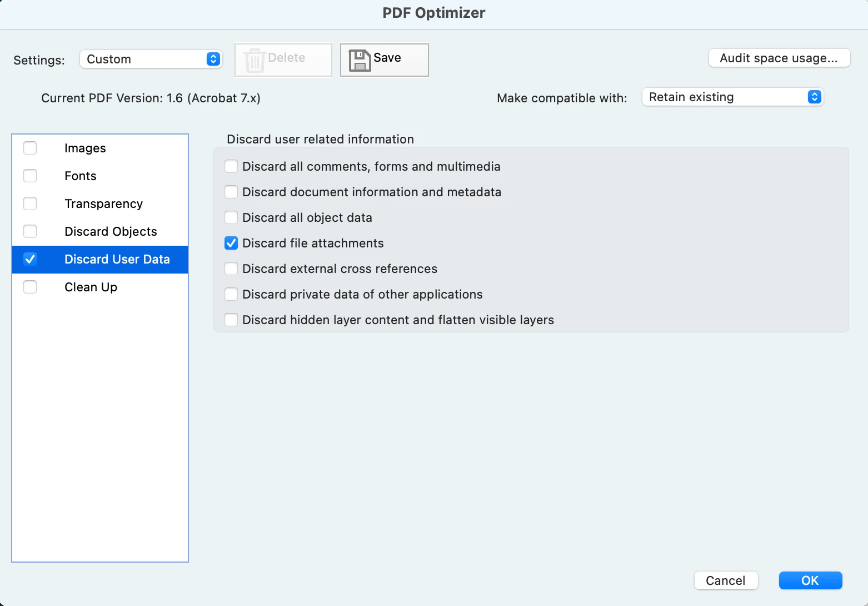
Task: Click the blue arrows of Retain existing
Action: click(814, 97)
